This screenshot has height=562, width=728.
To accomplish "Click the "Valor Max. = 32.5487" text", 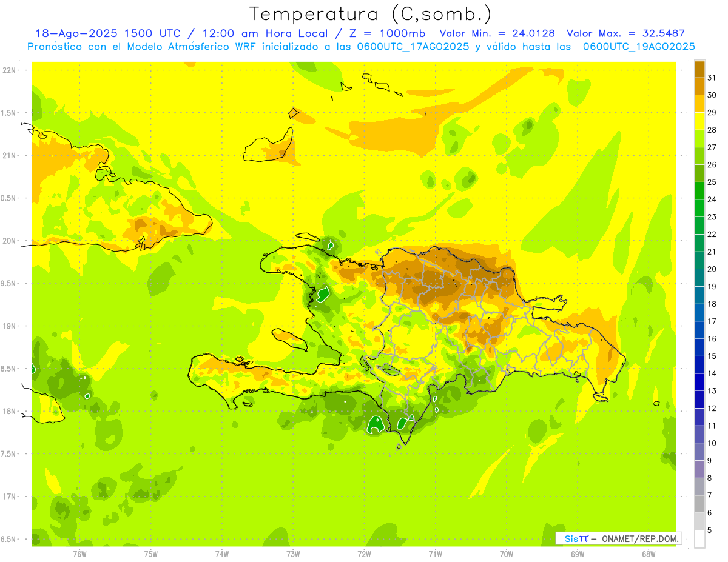I will coord(625,34).
